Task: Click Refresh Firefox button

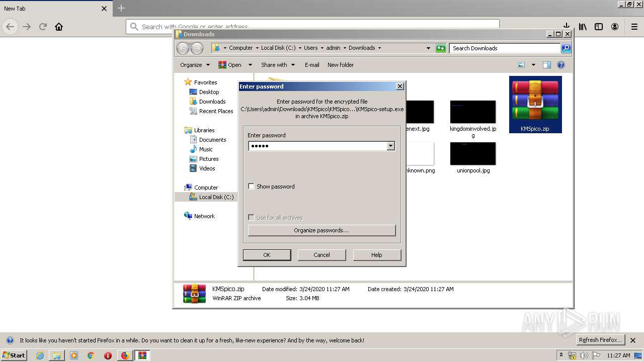Action: pyautogui.click(x=600, y=340)
